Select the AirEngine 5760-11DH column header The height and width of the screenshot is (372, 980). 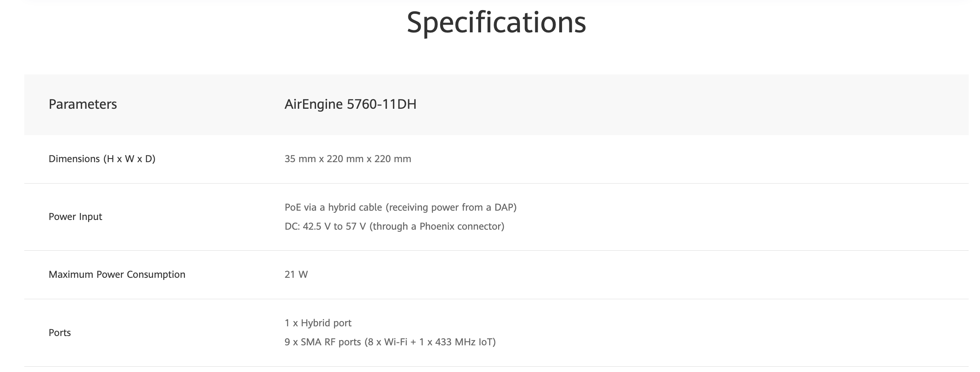click(x=350, y=104)
